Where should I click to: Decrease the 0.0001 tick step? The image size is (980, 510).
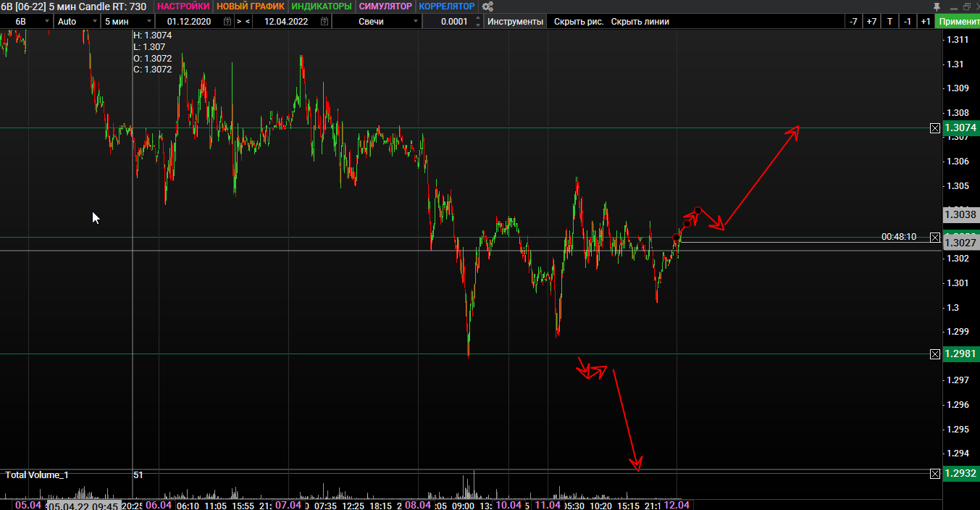477,25
